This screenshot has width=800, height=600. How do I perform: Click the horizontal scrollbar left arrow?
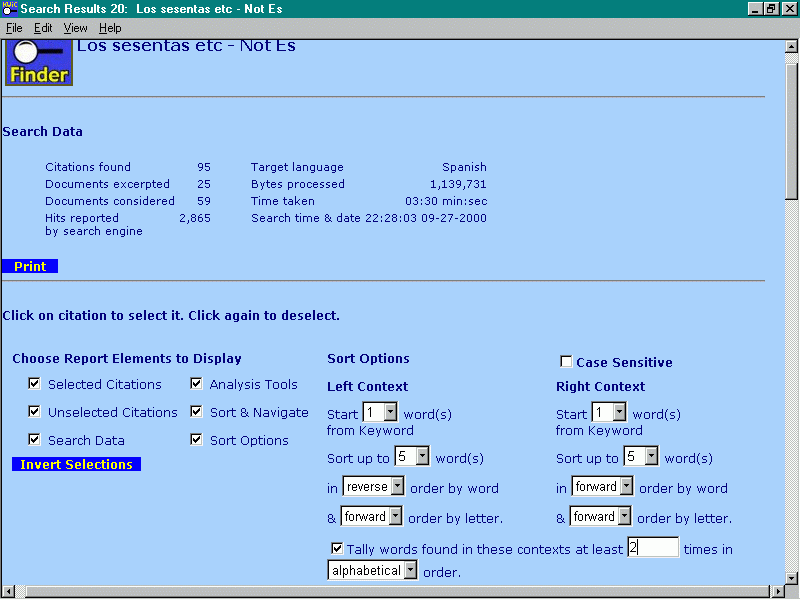pos(8,591)
